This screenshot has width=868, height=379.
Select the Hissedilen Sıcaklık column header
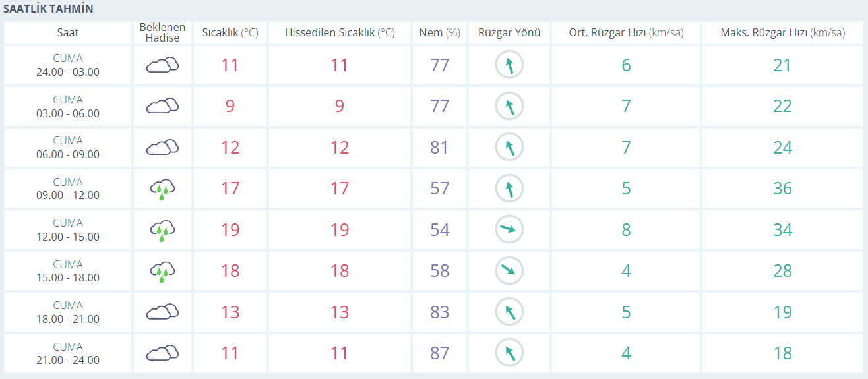(339, 32)
